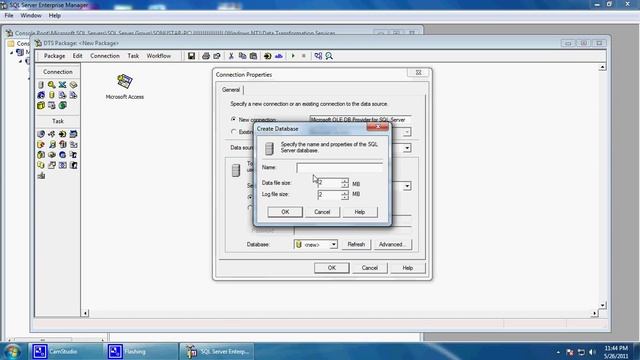Click the magnifier Zoom toolbar icon
This screenshot has height=360, width=640.
pyautogui.click(x=329, y=56)
